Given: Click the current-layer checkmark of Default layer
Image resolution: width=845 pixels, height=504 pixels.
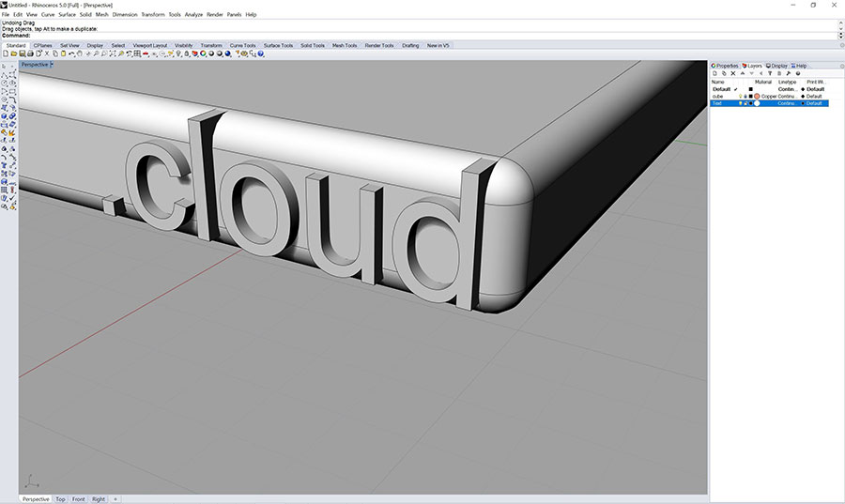Looking at the screenshot, I should pyautogui.click(x=735, y=89).
